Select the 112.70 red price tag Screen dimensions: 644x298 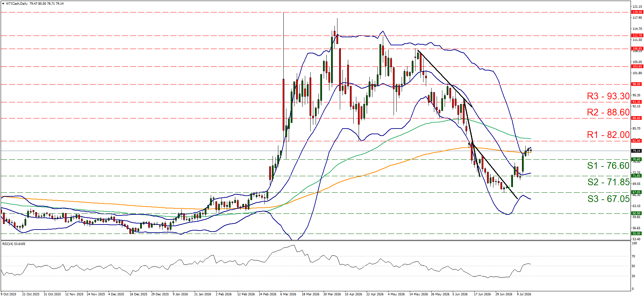pyautogui.click(x=637, y=36)
